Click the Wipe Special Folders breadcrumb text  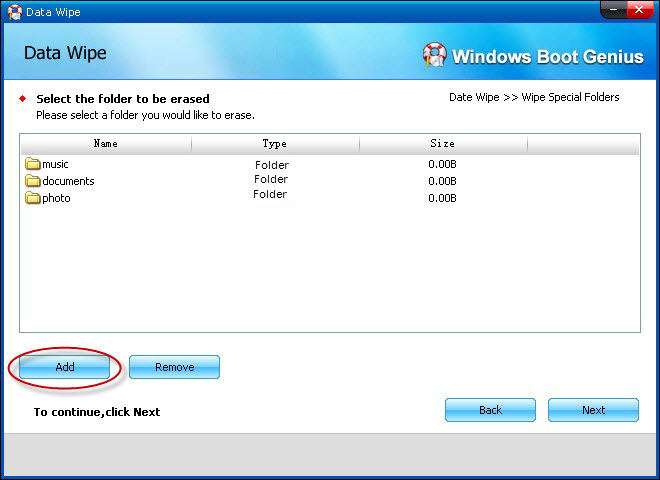tap(570, 97)
